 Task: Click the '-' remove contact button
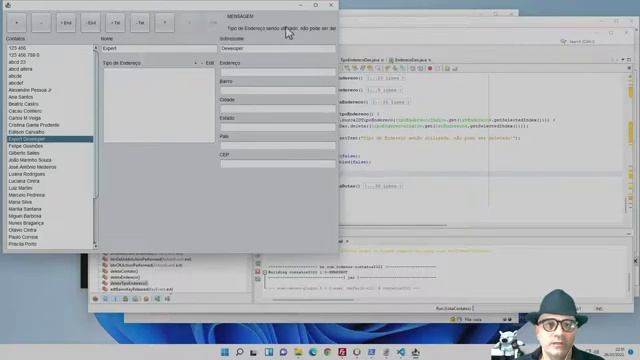[41, 23]
